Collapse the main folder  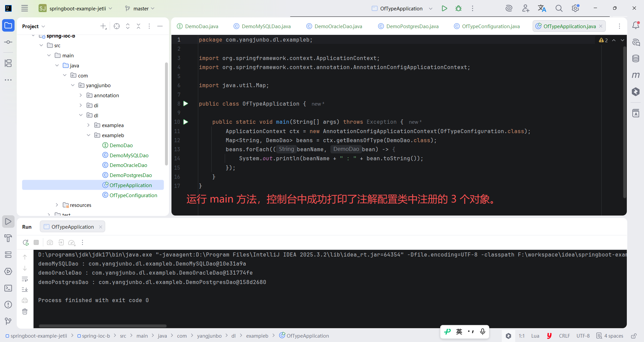(49, 55)
